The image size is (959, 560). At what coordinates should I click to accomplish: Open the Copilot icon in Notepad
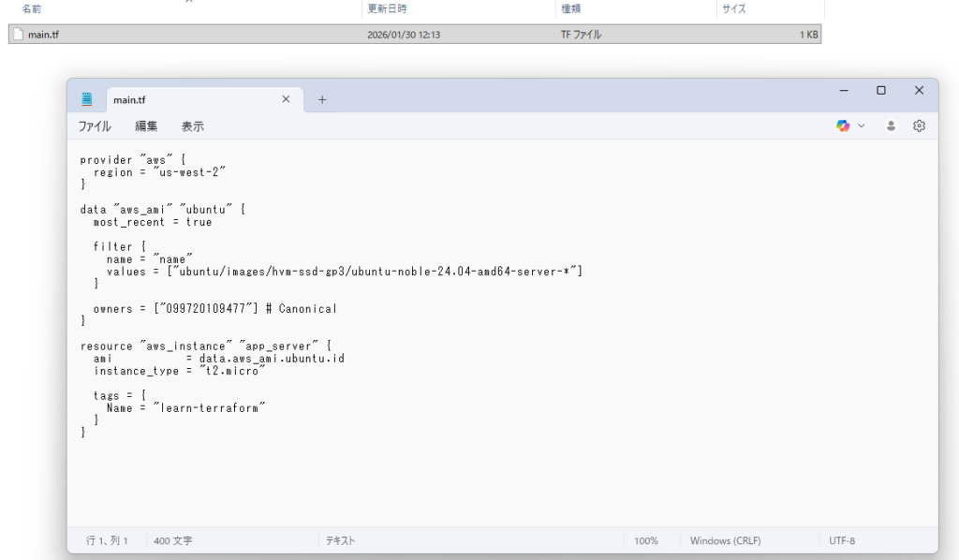point(843,125)
